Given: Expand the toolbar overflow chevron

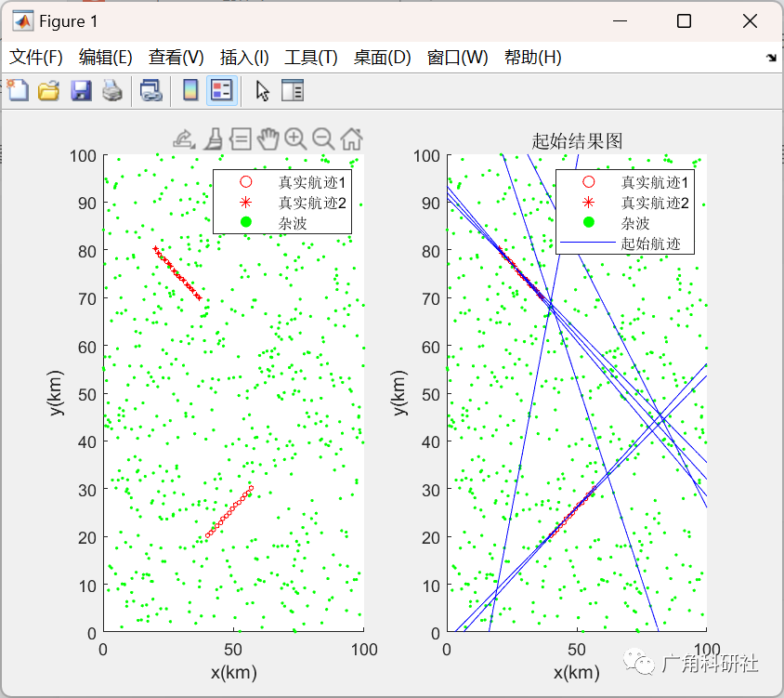Looking at the screenshot, I should point(771,57).
